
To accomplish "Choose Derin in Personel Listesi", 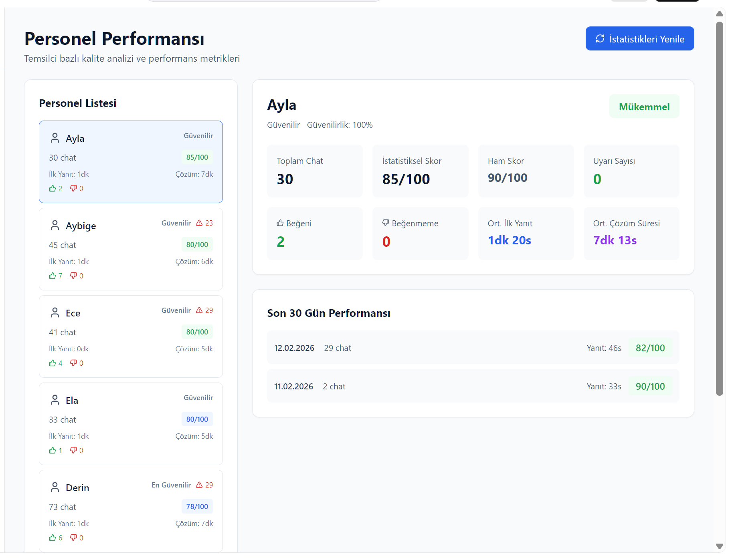I will tap(131, 511).
